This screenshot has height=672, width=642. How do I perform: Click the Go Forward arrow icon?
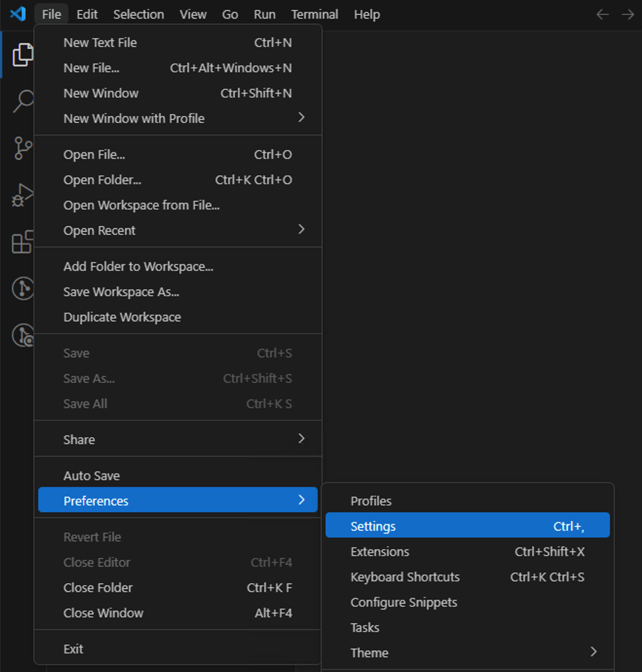pyautogui.click(x=628, y=14)
